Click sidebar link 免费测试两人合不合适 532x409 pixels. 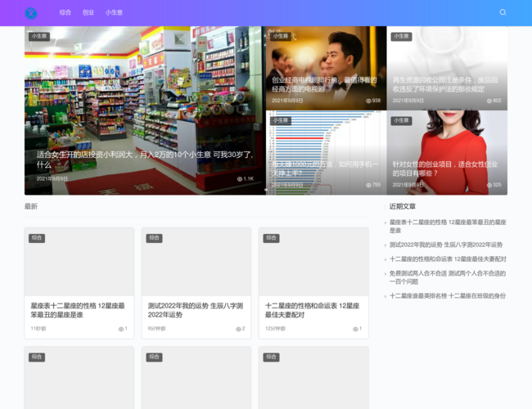[x=447, y=277]
